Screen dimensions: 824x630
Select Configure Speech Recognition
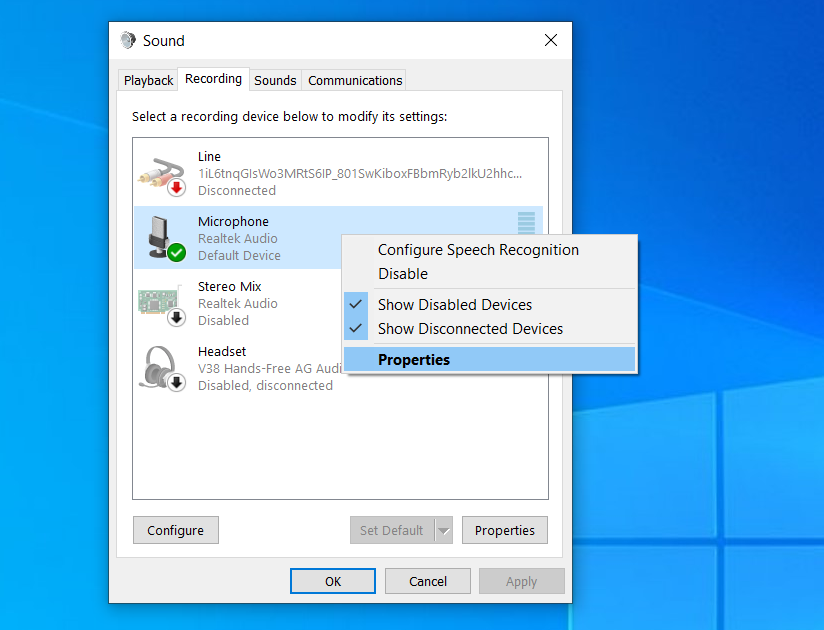[478, 249]
